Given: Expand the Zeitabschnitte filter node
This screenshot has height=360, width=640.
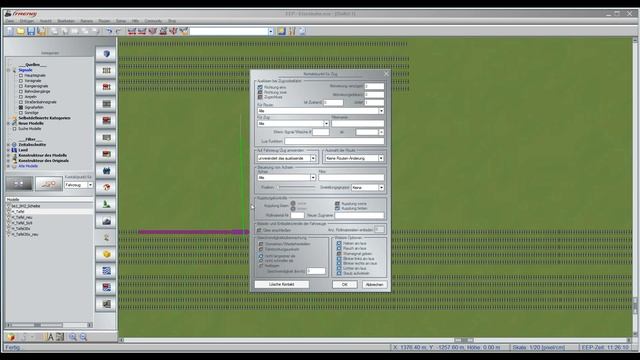Looking at the screenshot, I should pos(9,144).
